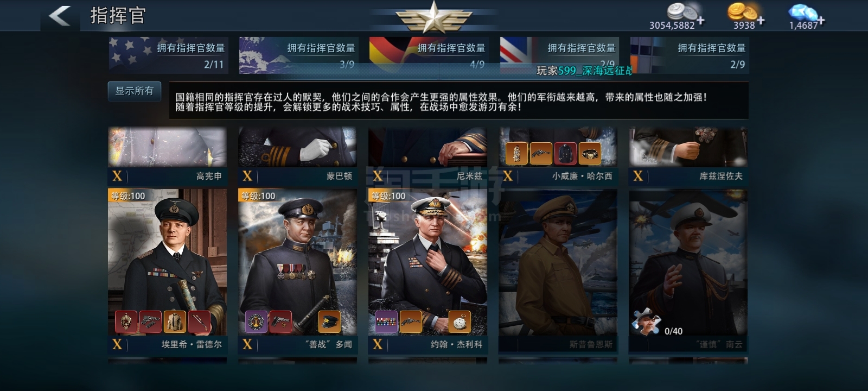Add blue diamonds with the plus icon
Image resolution: width=868 pixels, height=391 pixels.
821,21
